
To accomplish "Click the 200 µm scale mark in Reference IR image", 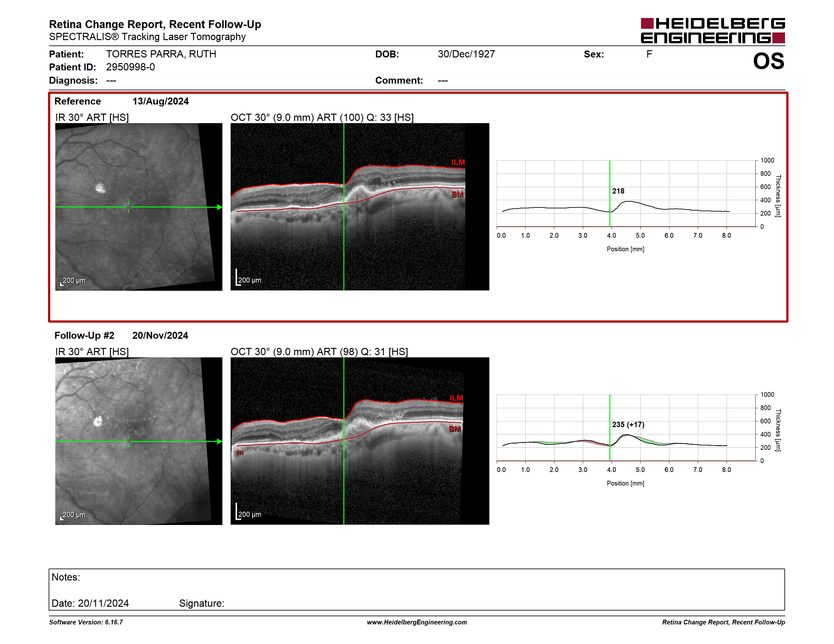I will 73,281.
